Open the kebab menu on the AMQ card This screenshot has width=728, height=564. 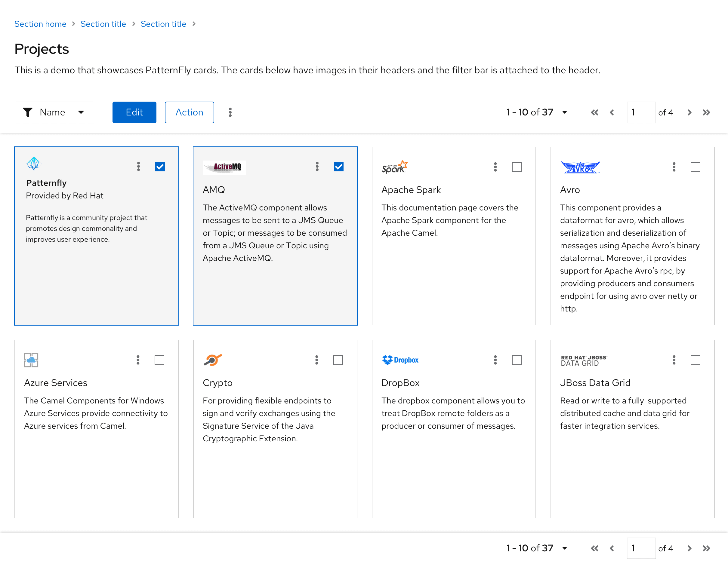tap(317, 167)
